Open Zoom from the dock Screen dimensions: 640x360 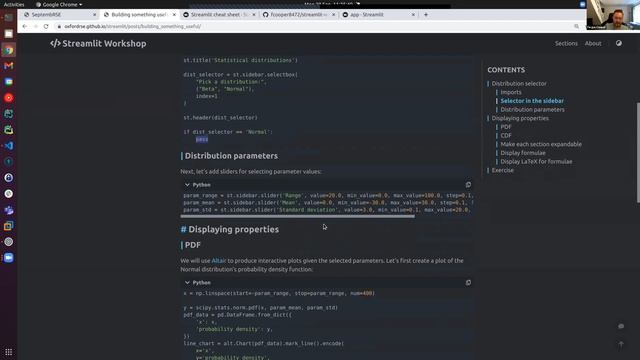pos(9,258)
